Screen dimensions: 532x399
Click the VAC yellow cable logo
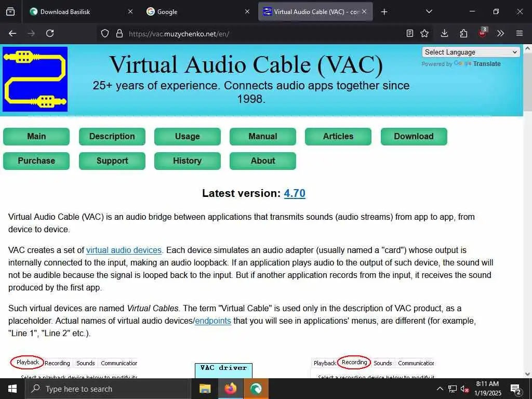click(35, 79)
